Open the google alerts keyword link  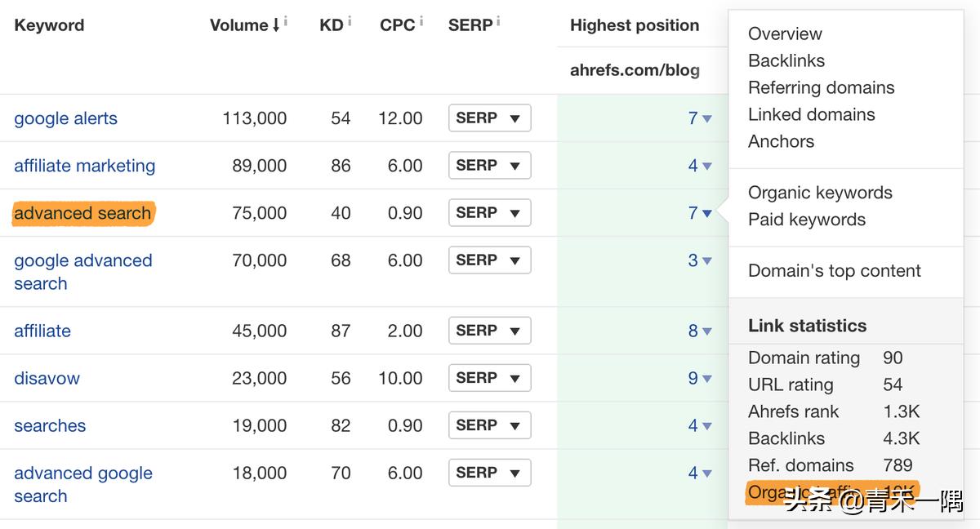65,118
